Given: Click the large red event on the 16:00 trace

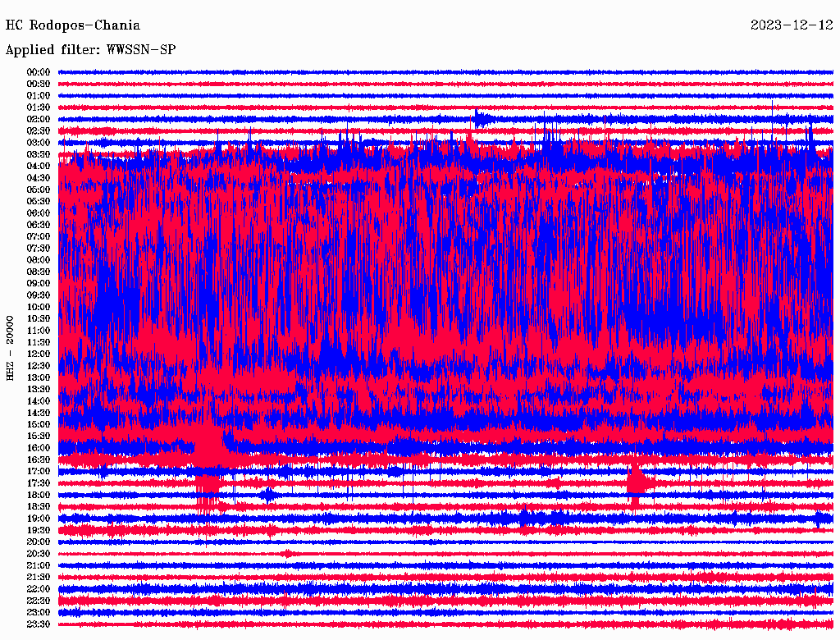Looking at the screenshot, I should [x=208, y=448].
